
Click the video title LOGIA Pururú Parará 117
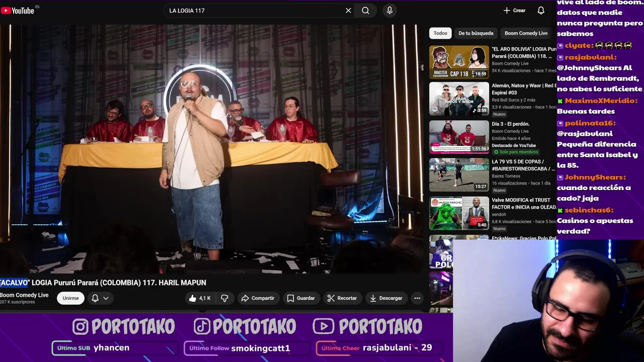point(103,283)
